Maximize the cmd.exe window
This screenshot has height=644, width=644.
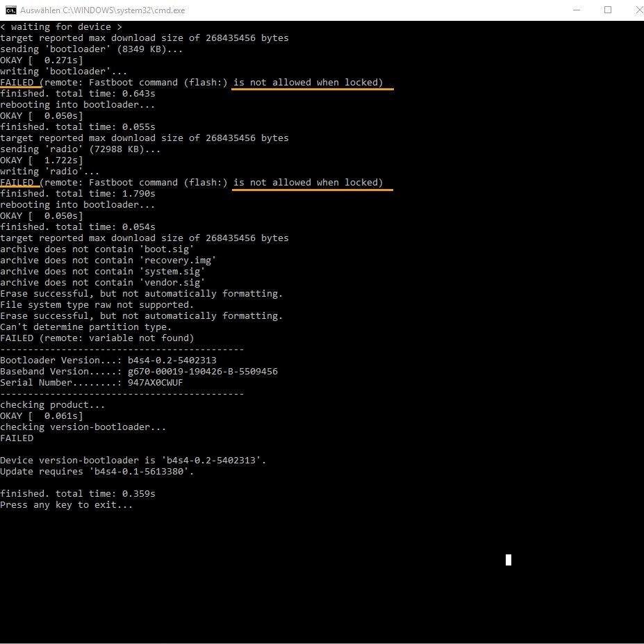[608, 10]
